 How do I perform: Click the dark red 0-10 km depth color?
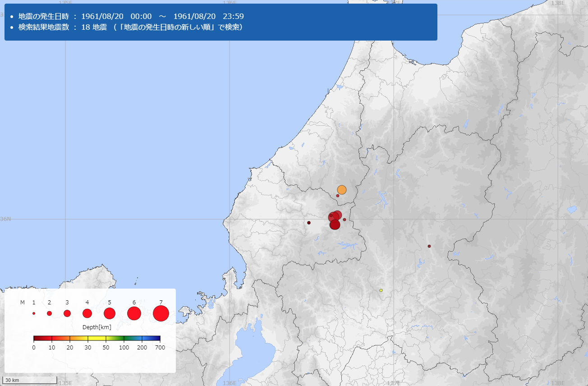[43, 338]
